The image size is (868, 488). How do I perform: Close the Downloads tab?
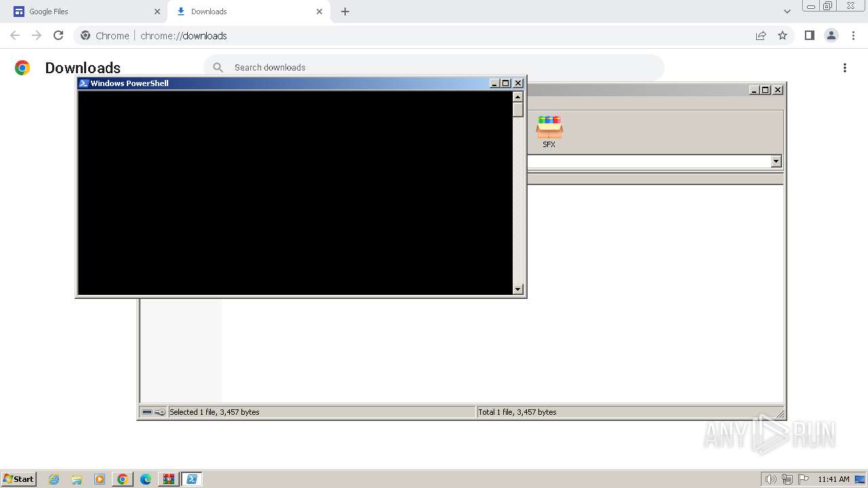319,12
